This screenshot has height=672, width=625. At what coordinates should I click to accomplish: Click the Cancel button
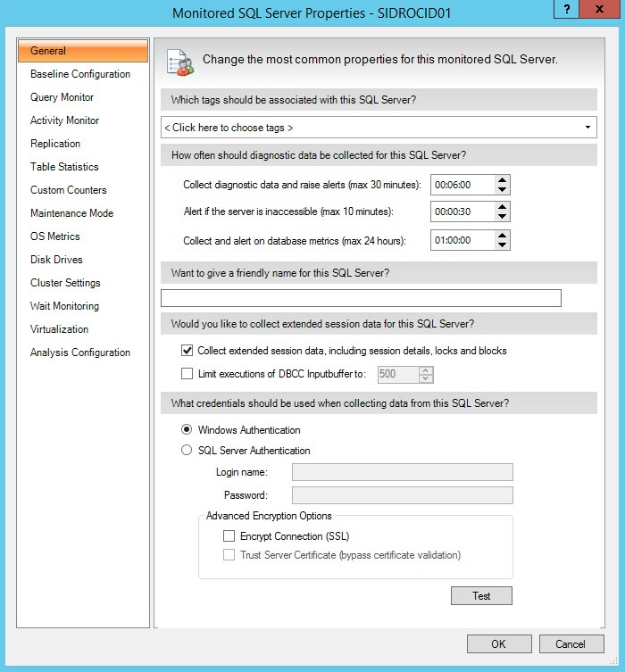(x=571, y=643)
